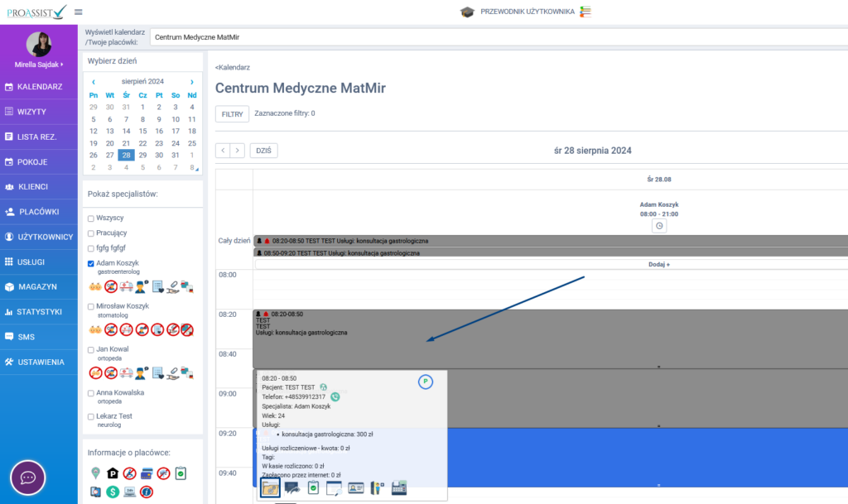Screen dimensions: 848x504
Task: Click the message forward icon in popup
Action: [x=292, y=488]
